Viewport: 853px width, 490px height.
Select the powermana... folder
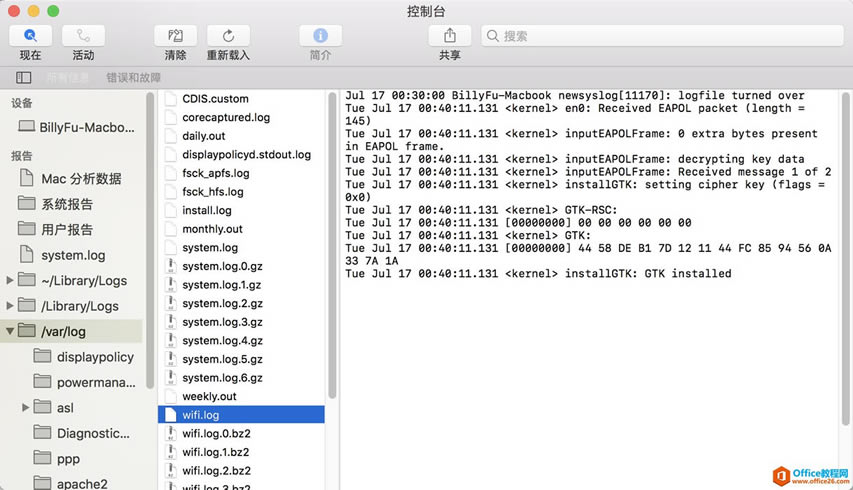(84, 382)
